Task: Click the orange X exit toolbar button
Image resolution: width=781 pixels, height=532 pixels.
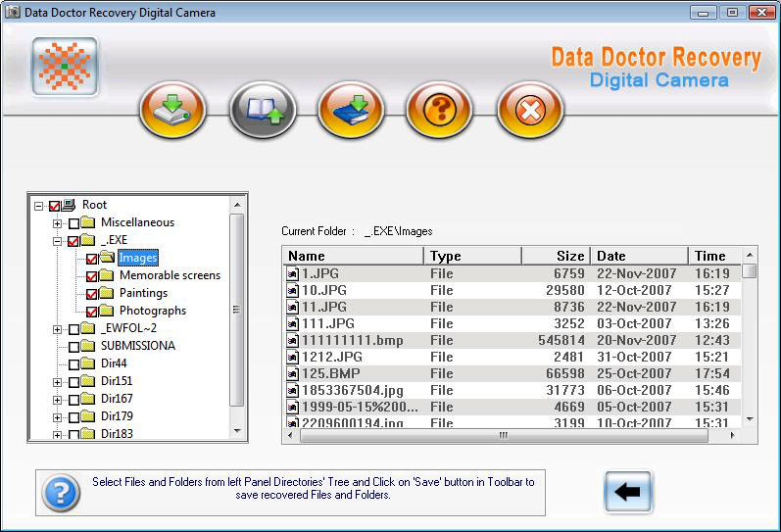Action: [530, 110]
